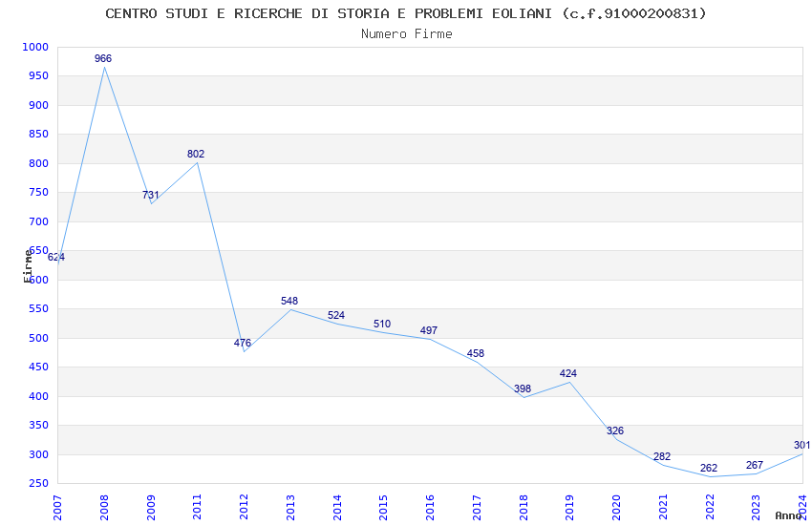This screenshot has width=812, height=525.
Task: Select data label 524
Action: 336,315
